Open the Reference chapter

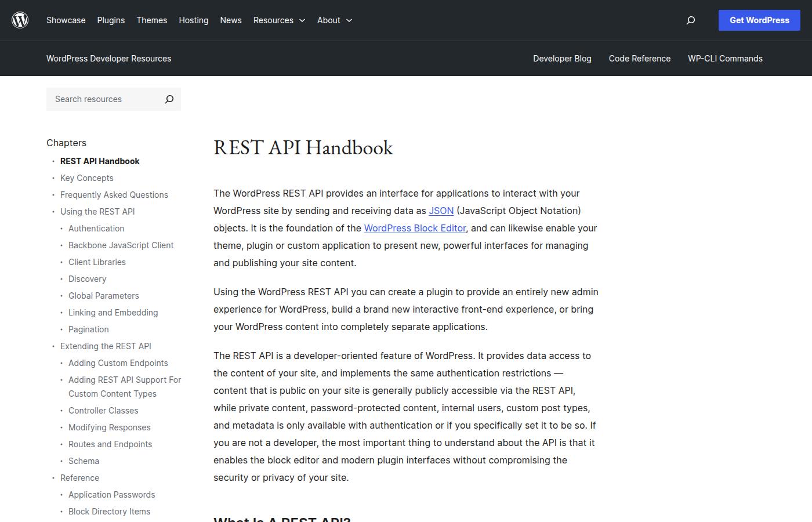pos(79,478)
